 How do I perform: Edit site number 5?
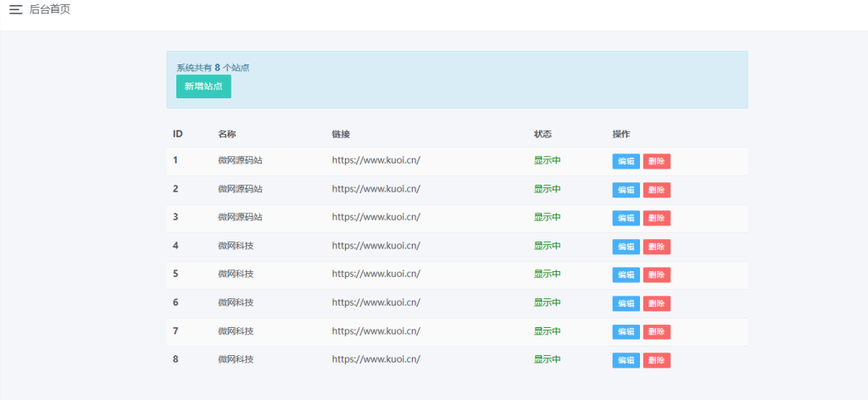(626, 275)
